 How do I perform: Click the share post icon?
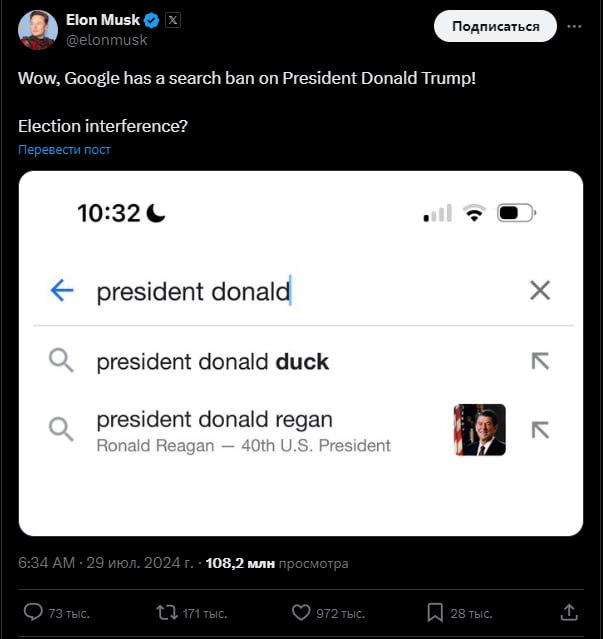[569, 612]
